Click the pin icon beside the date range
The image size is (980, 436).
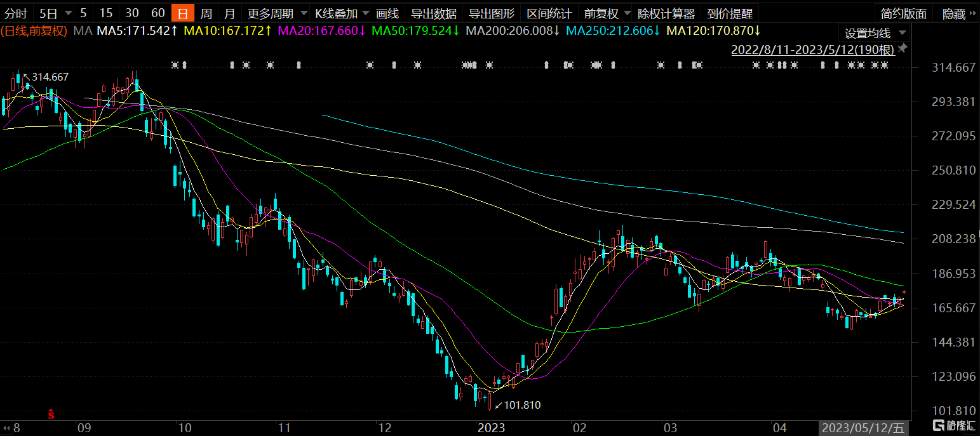coord(903,49)
